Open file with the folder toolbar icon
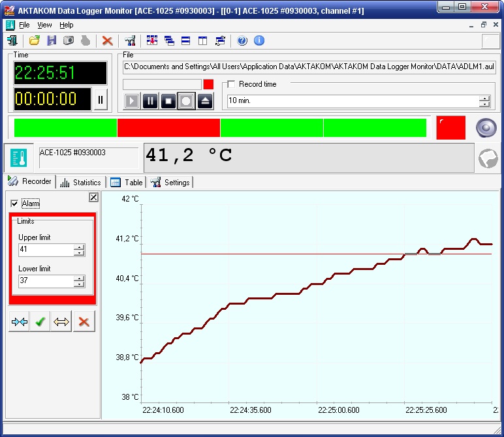504x437 pixels. click(35, 40)
